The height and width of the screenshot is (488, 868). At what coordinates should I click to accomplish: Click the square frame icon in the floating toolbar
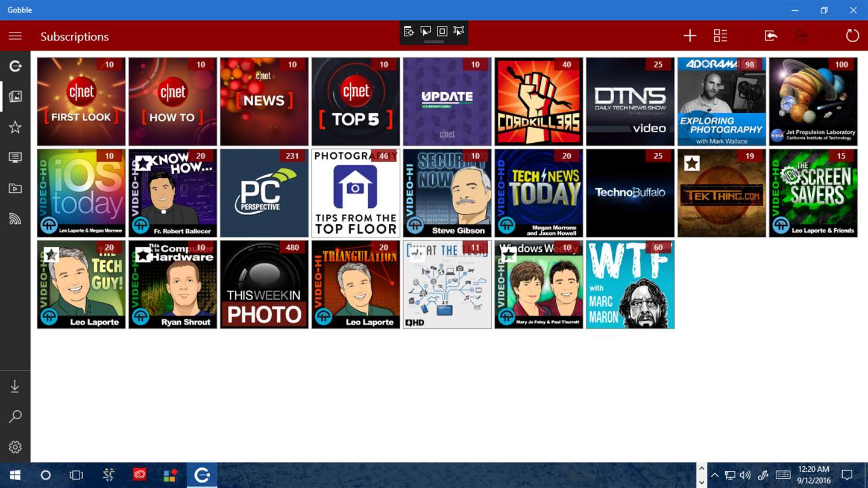click(442, 31)
